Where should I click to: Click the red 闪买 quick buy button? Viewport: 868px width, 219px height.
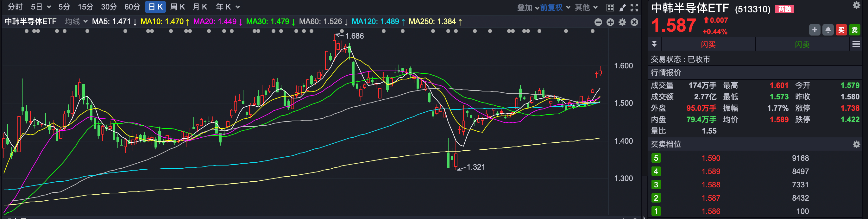pos(708,45)
